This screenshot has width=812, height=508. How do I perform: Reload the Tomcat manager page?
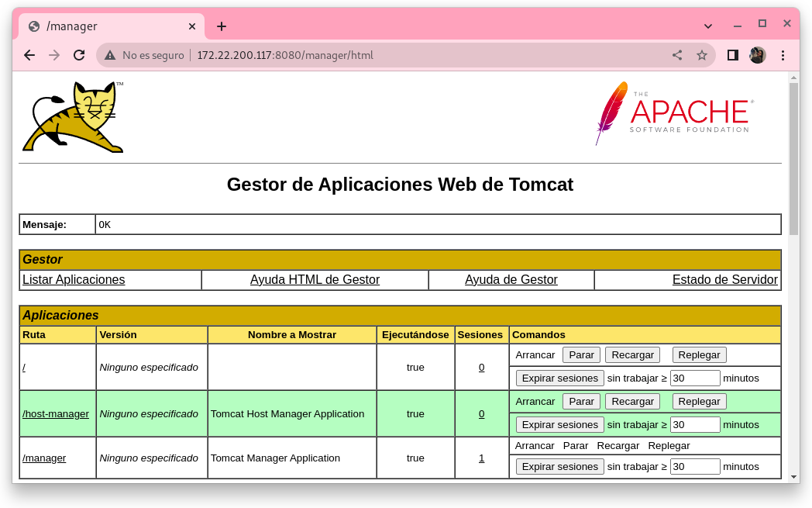[x=79, y=55]
